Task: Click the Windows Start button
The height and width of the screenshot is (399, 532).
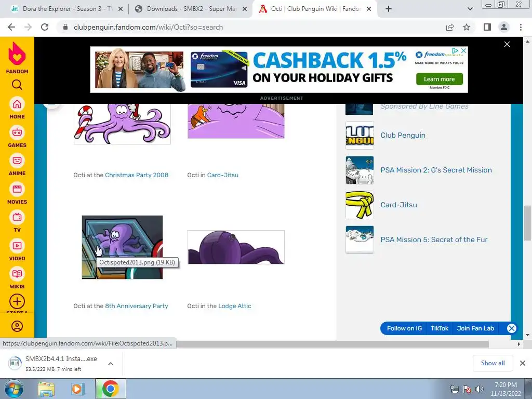Action: (14, 389)
